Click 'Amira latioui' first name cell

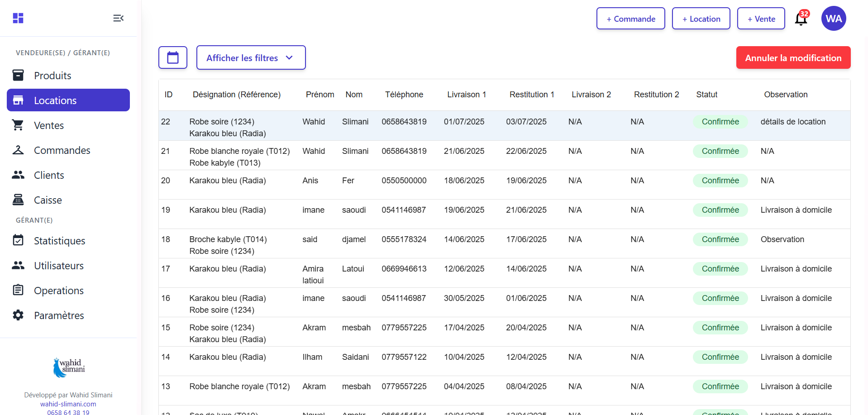tap(313, 275)
